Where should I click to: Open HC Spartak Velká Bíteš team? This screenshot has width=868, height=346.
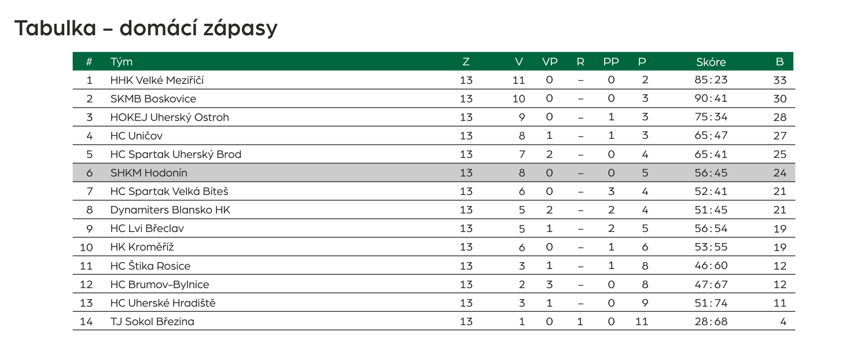coord(174,192)
